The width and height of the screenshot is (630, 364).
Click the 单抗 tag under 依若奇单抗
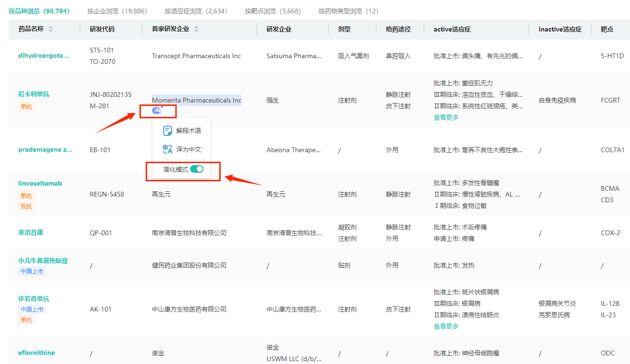26,320
